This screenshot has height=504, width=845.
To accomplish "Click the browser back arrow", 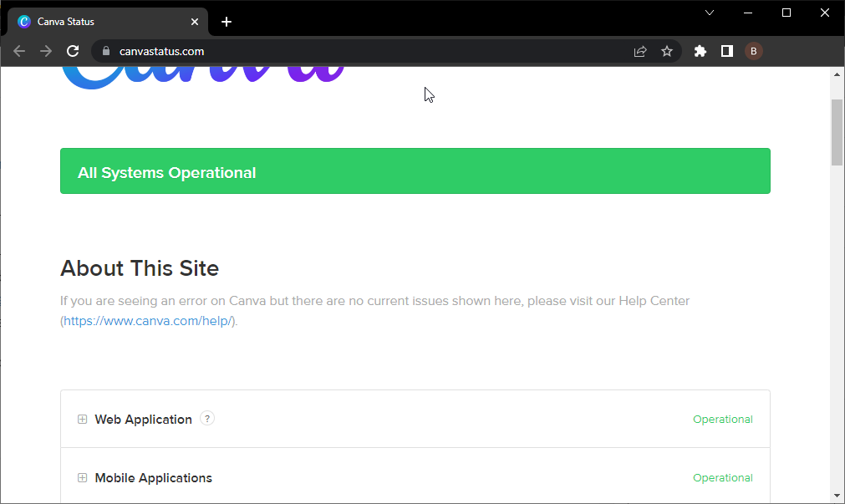I will (x=19, y=51).
